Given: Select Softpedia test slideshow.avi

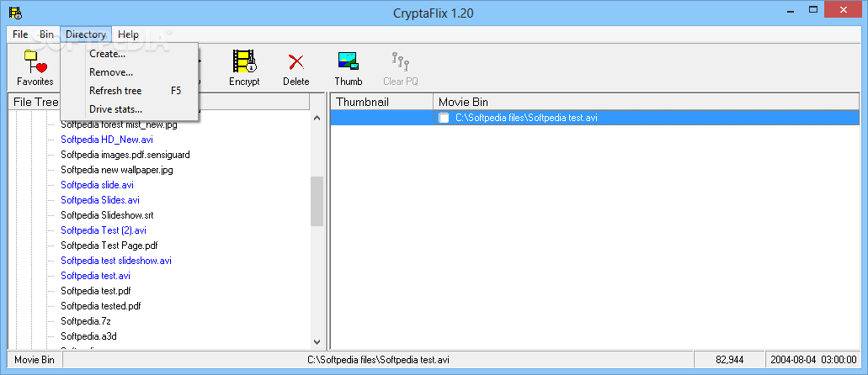Looking at the screenshot, I should (x=115, y=260).
